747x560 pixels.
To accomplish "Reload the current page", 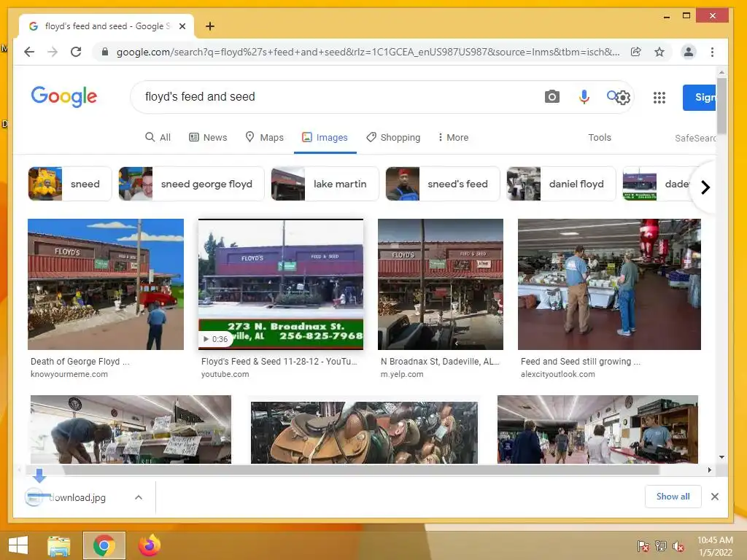I will 76,52.
